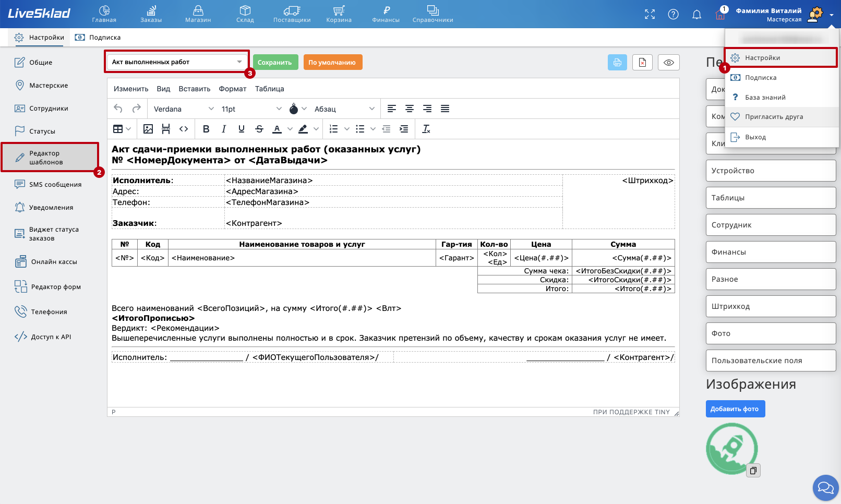Open help question mark in header
This screenshot has height=504, width=841.
tap(674, 14)
